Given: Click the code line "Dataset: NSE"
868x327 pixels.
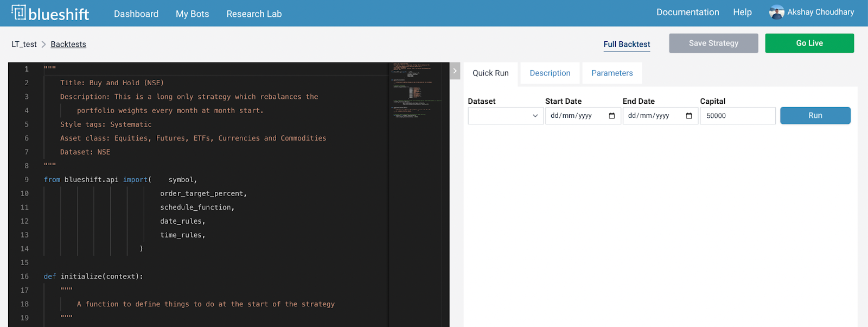Looking at the screenshot, I should pos(85,152).
